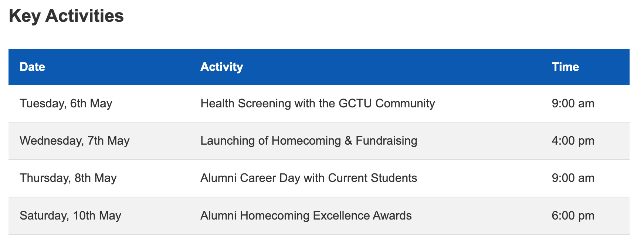
Task: Click Alumni Homecoming Excellence Awards
Action: pyautogui.click(x=306, y=215)
